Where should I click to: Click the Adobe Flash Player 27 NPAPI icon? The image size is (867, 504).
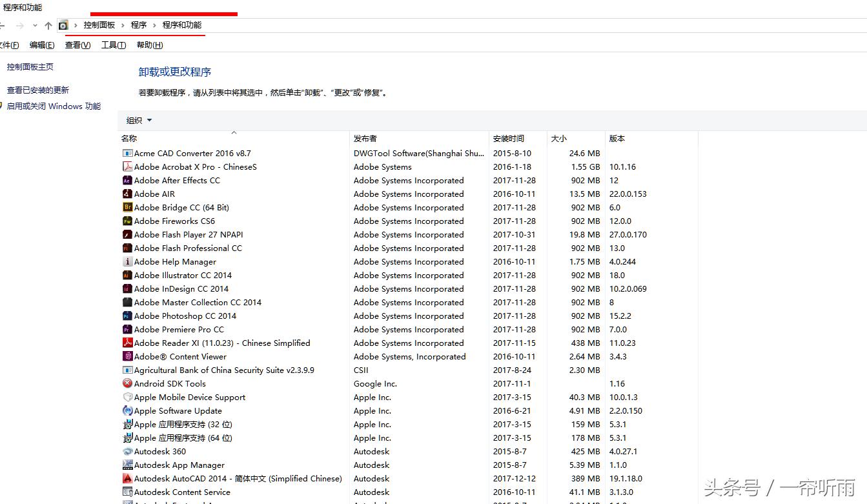tap(127, 234)
